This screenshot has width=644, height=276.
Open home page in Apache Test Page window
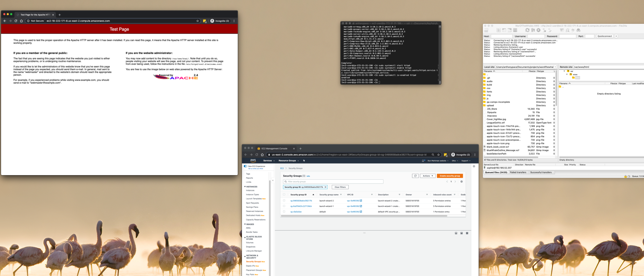[x=21, y=21]
